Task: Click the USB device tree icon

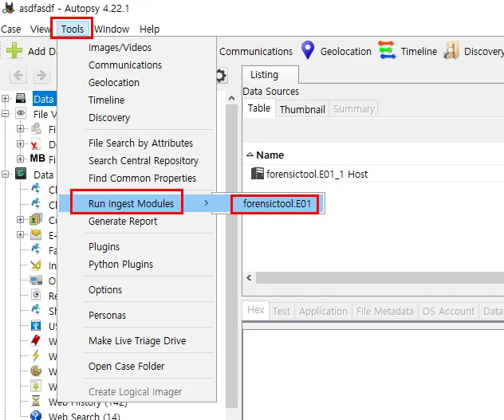Action: [x=36, y=325]
